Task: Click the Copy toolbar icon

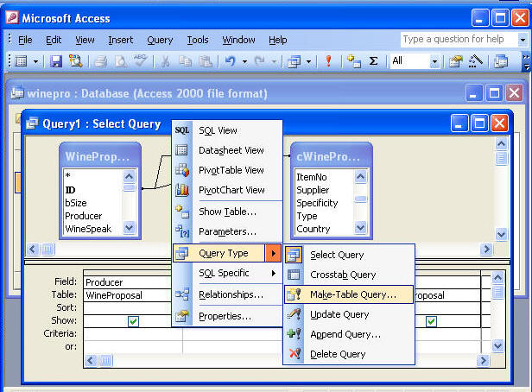Action: pyautogui.click(x=185, y=61)
